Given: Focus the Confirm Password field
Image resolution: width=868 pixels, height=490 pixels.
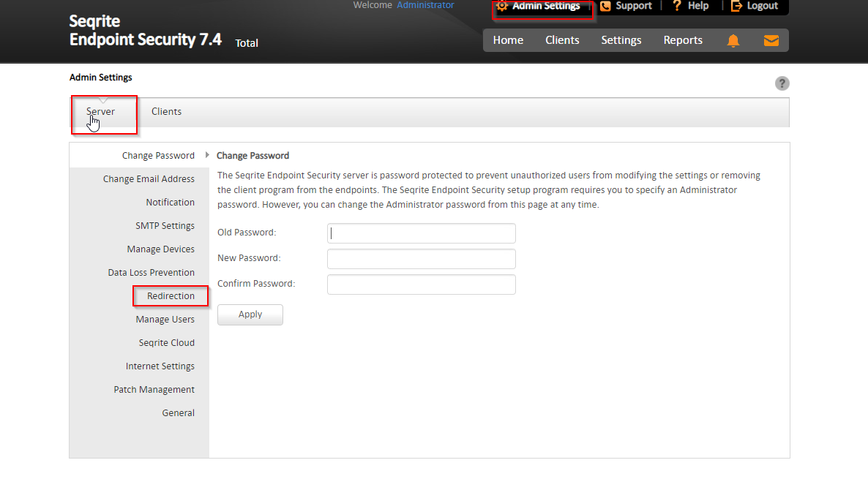Looking at the screenshot, I should coord(422,284).
